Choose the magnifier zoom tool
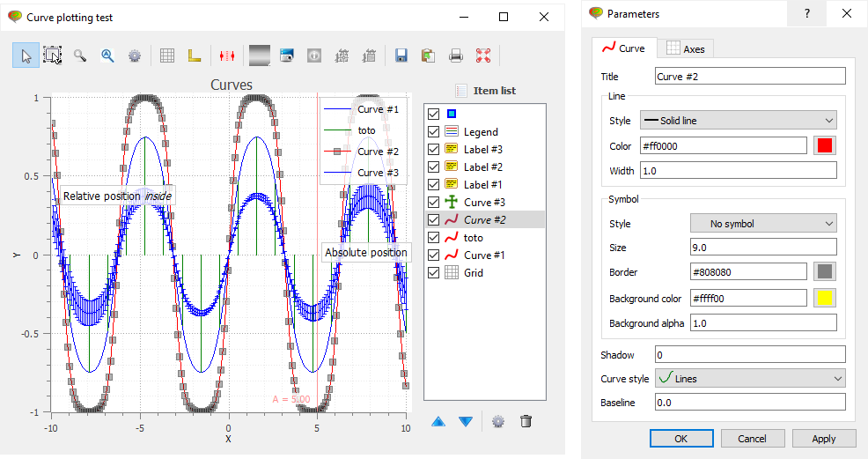The image size is (868, 459). click(80, 56)
